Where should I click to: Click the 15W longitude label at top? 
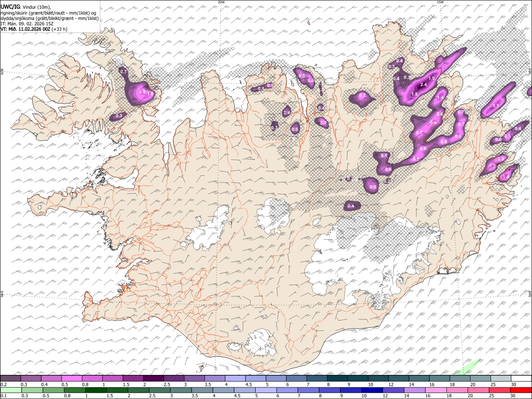(x=440, y=2)
